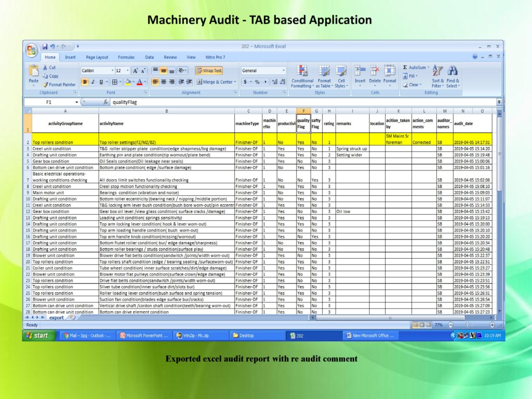Copy the selection using Copy
The height and width of the screenshot is (399, 532).
coord(50,76)
